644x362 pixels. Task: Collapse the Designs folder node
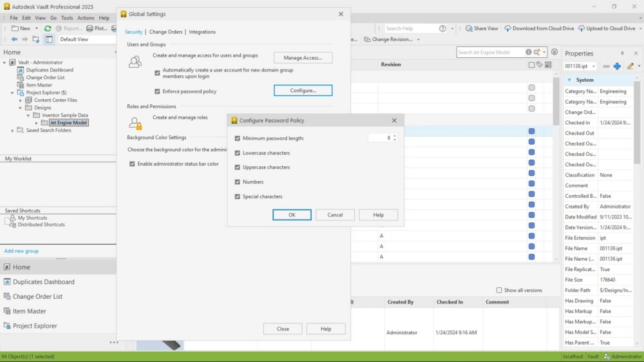tap(20, 108)
